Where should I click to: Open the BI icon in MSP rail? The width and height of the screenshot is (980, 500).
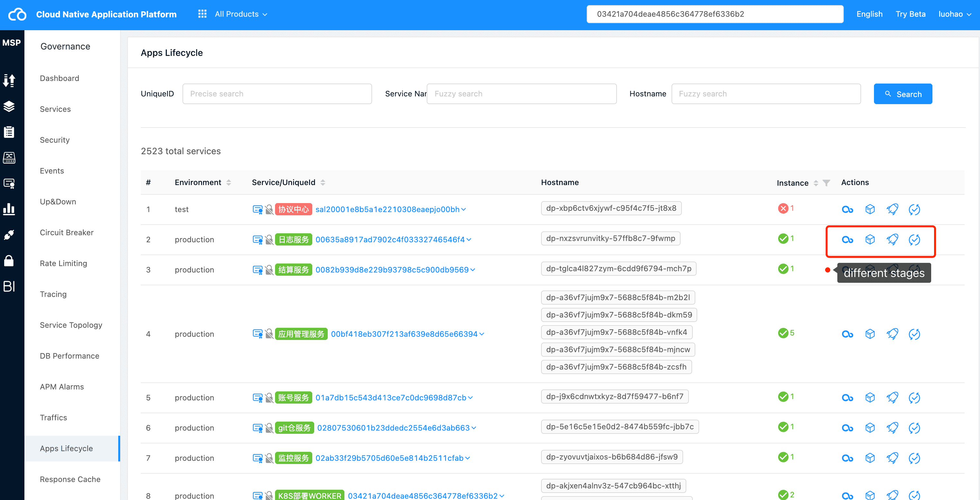(9, 286)
